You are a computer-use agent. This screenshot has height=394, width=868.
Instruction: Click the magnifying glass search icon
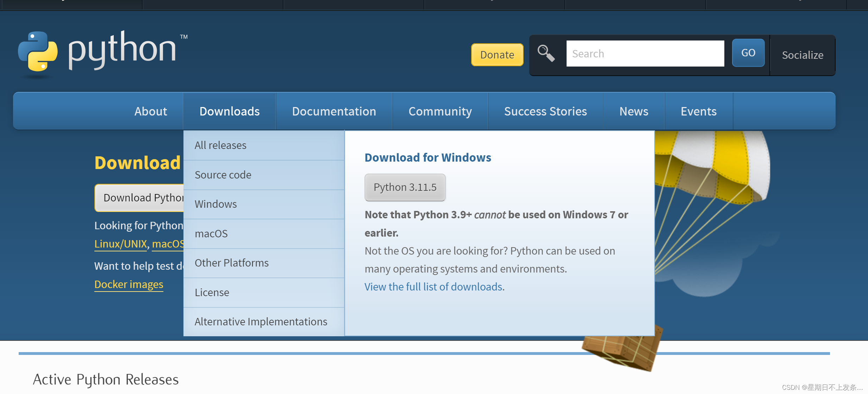point(546,54)
